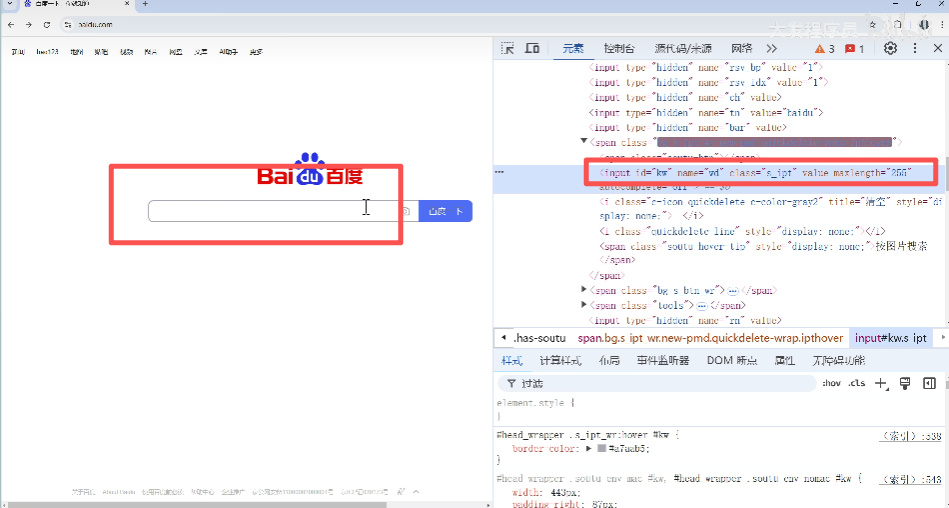Open the source link (索引):543
Viewport: 949px width, 508px height.
[910, 480]
